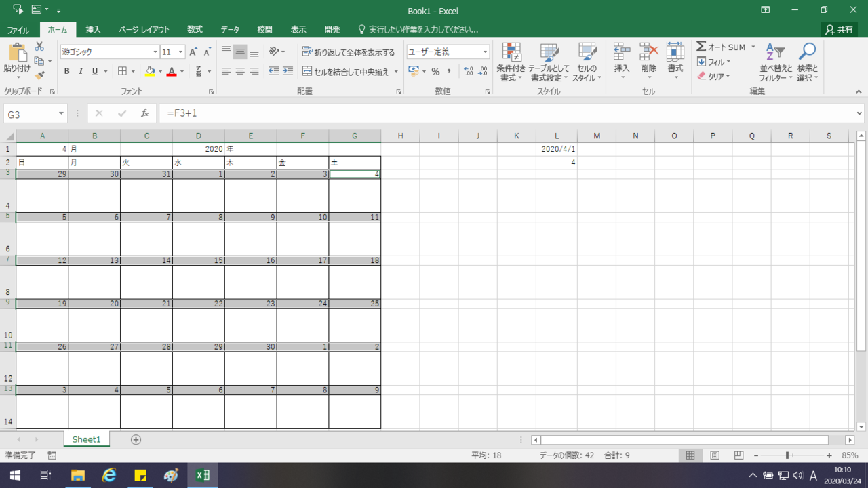This screenshot has height=488, width=868.
Task: Increase the indent
Action: tap(288, 71)
